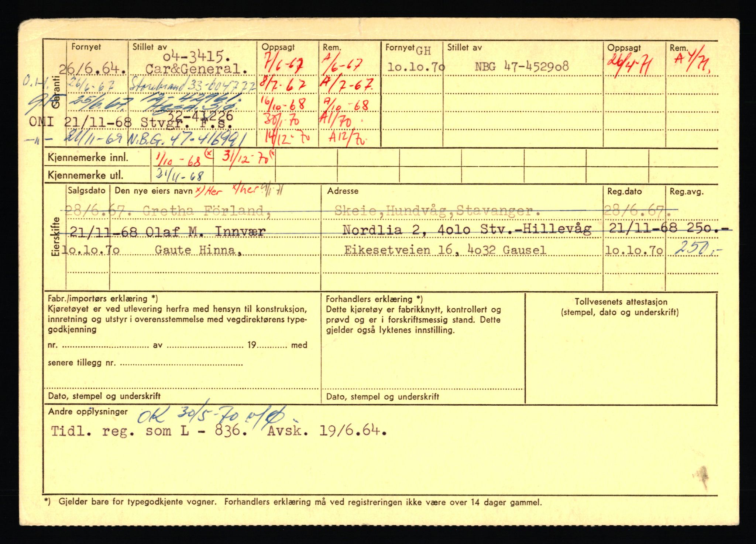Select the 'Reg.dato' column header
The width and height of the screenshot is (756, 544).
coord(625,191)
